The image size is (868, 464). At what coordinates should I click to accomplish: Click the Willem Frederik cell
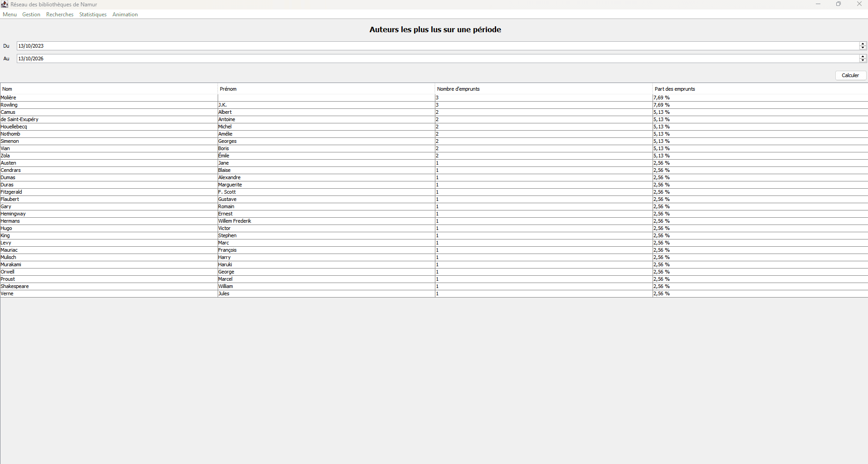(327, 221)
